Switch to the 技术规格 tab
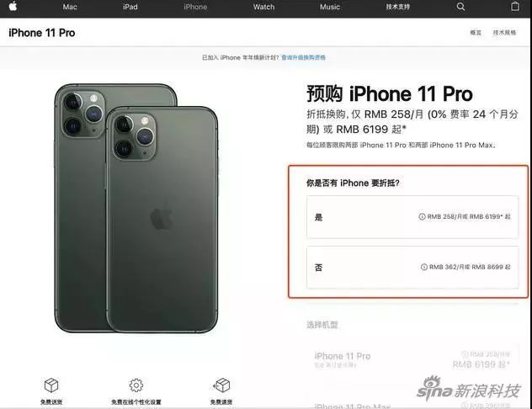Screen dimensions: 532x409 [504, 33]
